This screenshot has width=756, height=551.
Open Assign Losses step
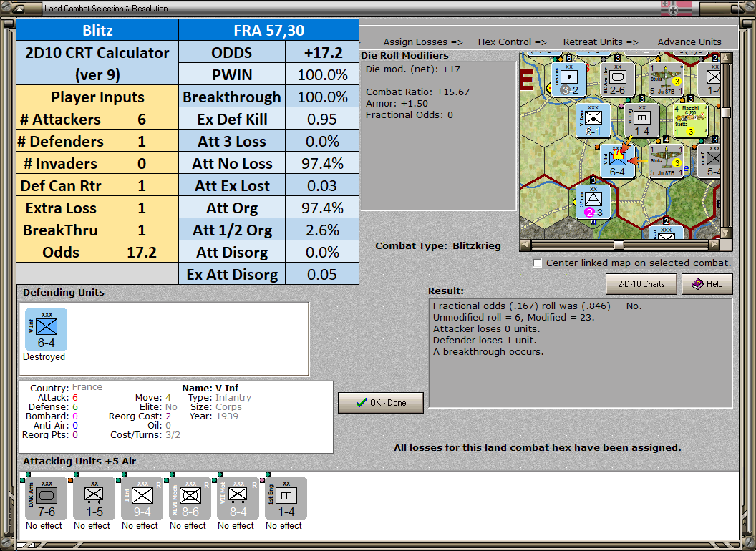coord(423,42)
